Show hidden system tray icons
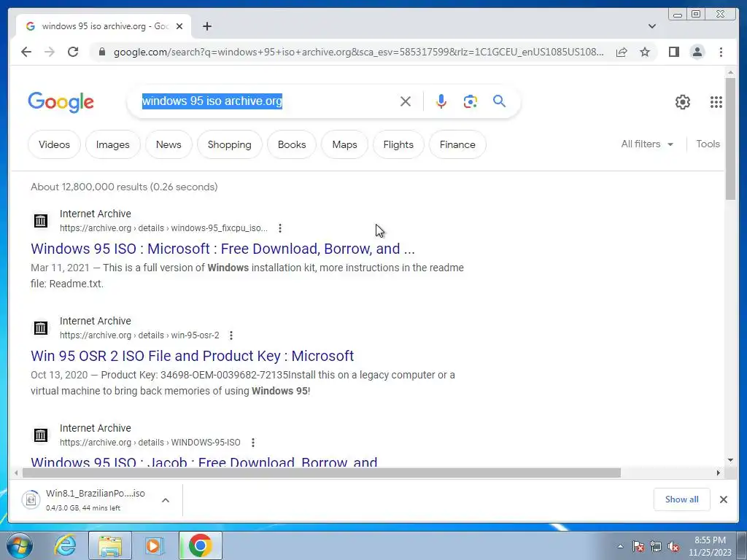This screenshot has width=747, height=560. (620, 546)
